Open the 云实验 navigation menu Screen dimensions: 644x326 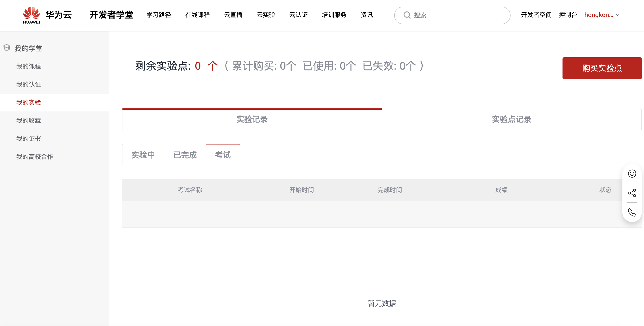coord(266,15)
